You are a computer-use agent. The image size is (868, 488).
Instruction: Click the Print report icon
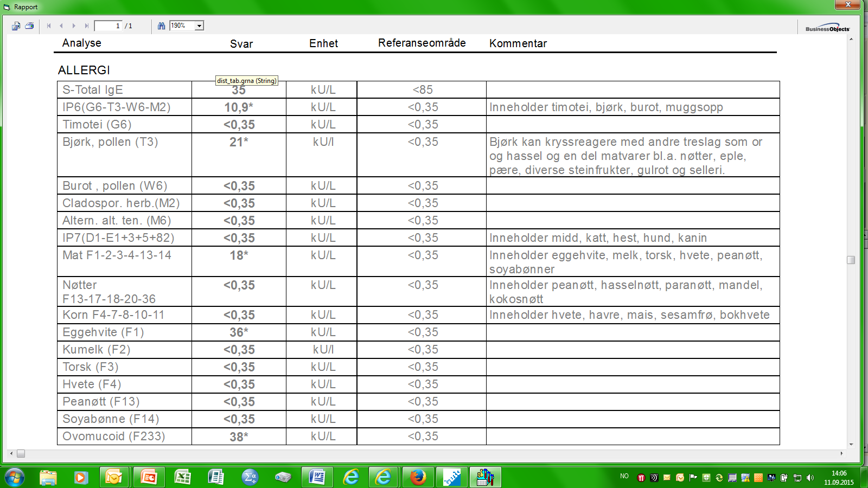29,25
